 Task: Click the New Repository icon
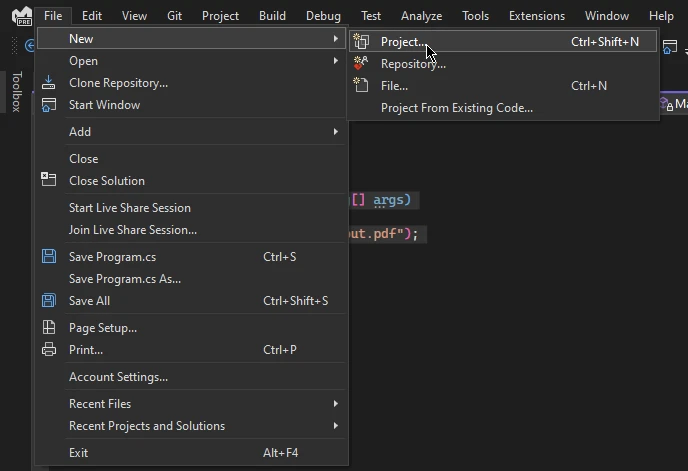coord(362,64)
